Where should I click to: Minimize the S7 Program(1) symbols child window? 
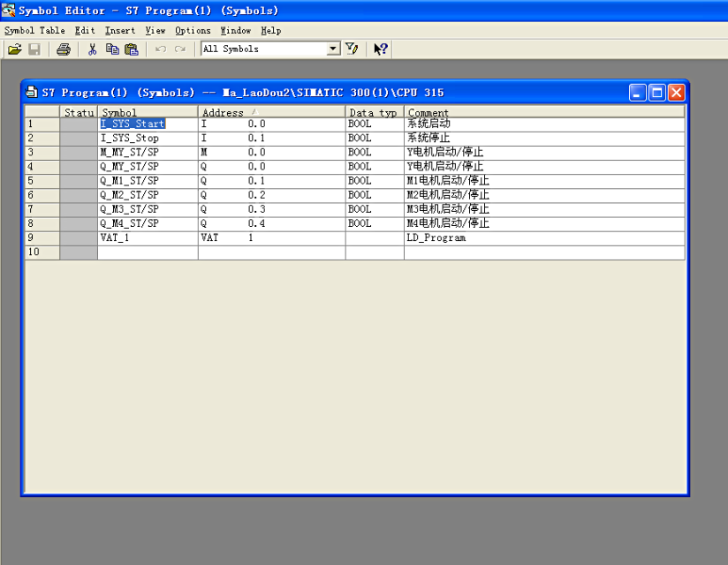click(638, 93)
